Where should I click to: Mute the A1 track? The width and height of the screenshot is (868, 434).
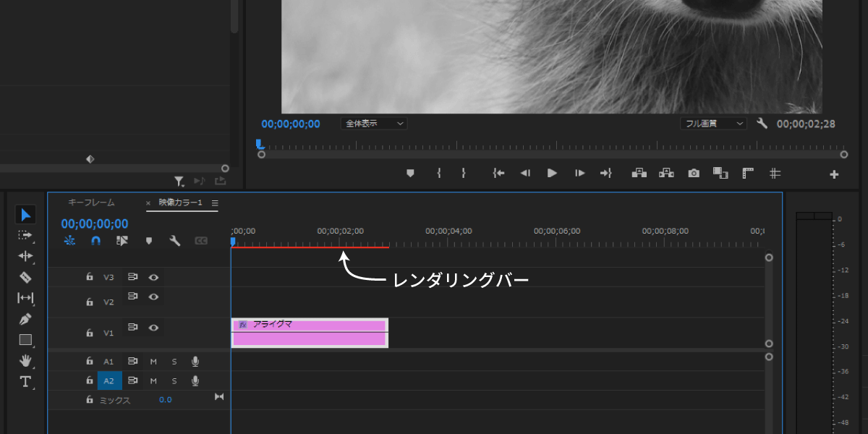coord(153,361)
